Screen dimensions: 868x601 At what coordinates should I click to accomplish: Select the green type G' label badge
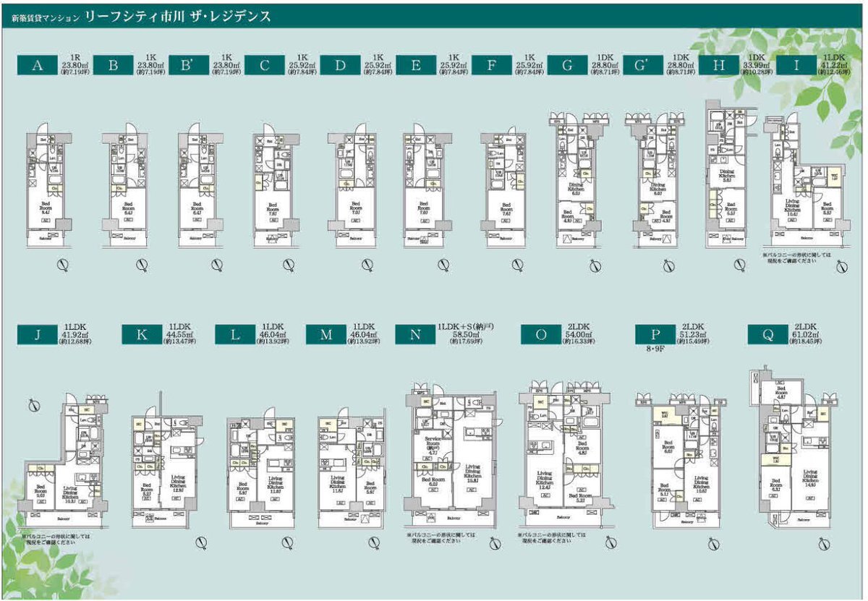point(644,66)
